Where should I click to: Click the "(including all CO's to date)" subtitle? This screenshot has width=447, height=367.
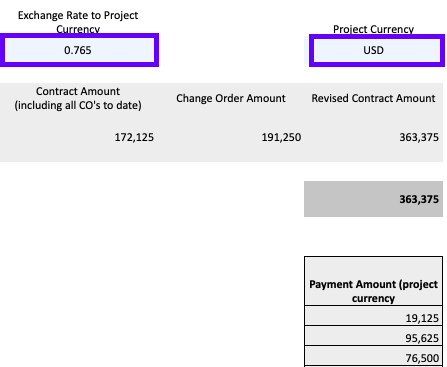(x=78, y=105)
